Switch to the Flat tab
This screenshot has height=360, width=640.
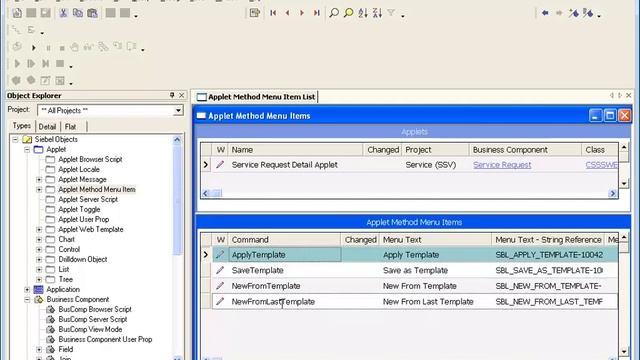71,127
